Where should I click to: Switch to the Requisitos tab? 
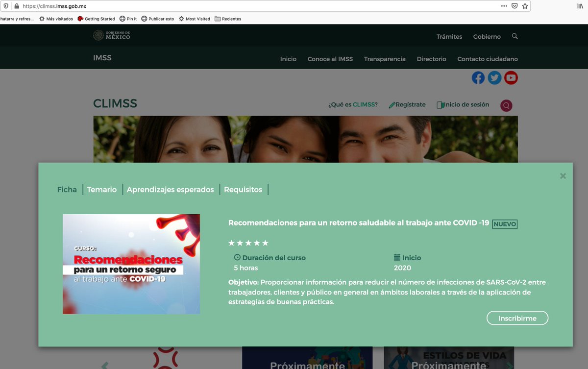tap(243, 190)
